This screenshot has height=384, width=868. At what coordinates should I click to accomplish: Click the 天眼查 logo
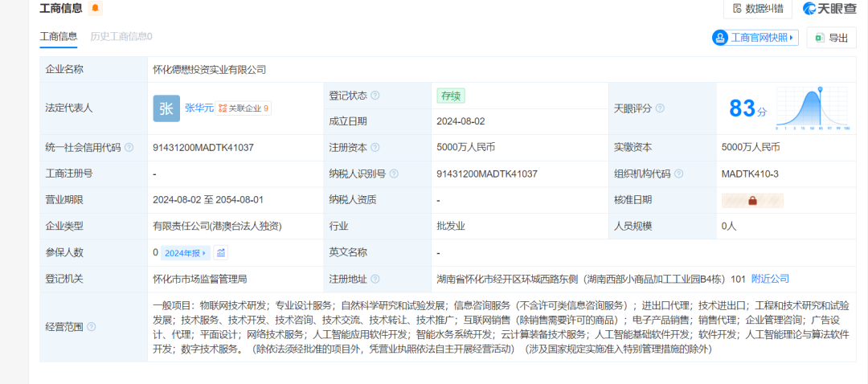click(x=829, y=9)
